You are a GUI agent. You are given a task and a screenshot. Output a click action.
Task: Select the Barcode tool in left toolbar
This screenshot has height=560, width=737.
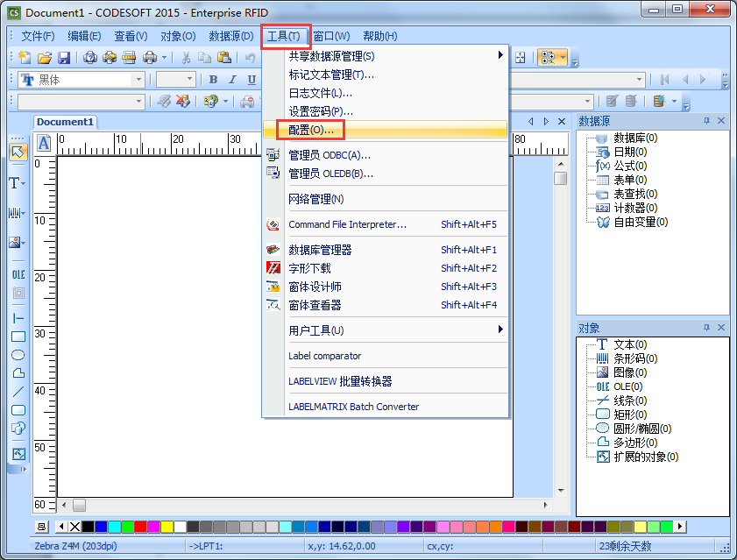[x=15, y=213]
